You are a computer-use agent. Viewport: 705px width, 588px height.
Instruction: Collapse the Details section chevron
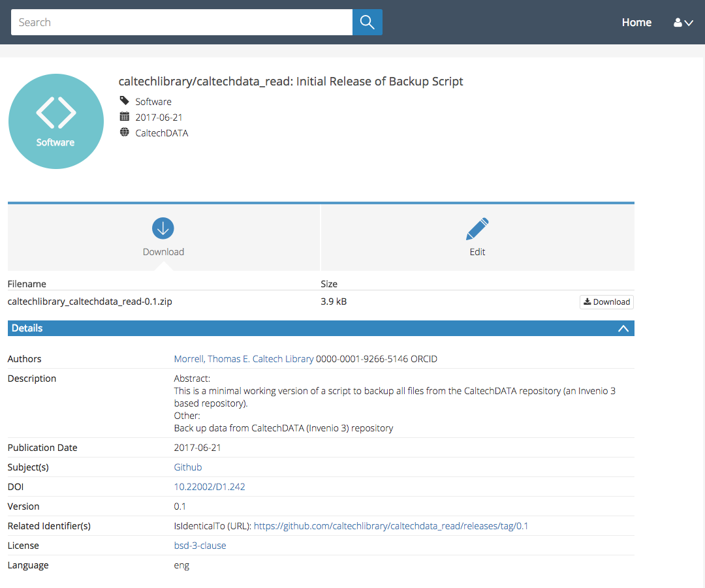623,328
